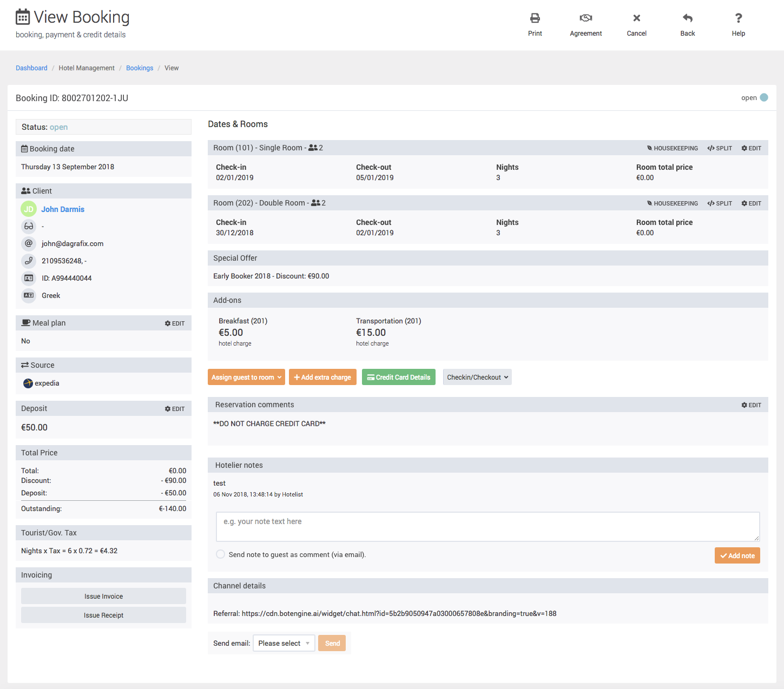Click the hotelier note timestamp 06 Nov 2018
The width and height of the screenshot is (784, 689).
coord(258,494)
